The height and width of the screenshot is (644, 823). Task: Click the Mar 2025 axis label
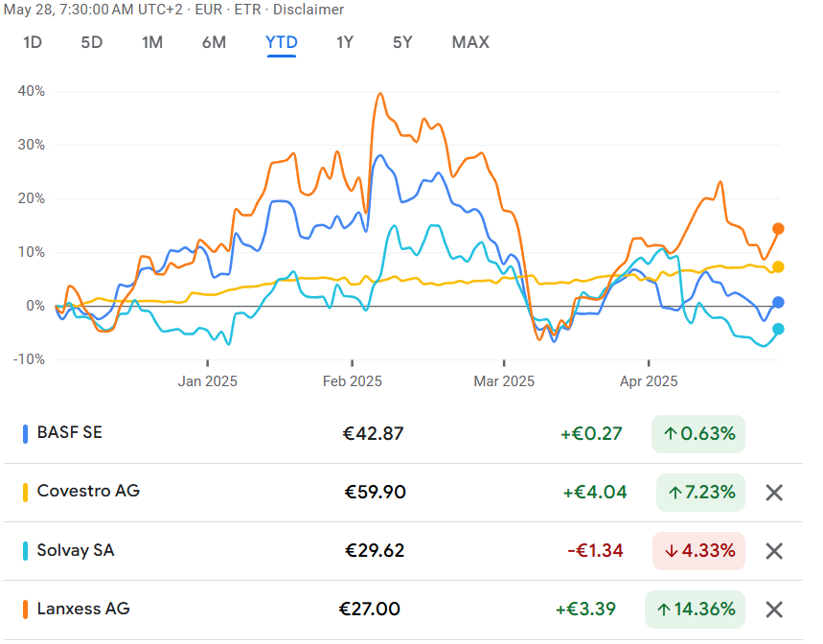504,381
